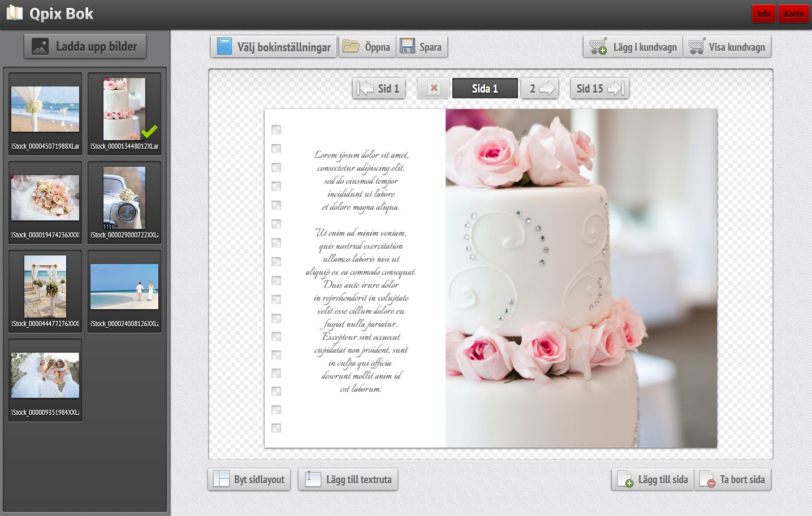812x516 pixels.
Task: Select the beach arch thumbnail iStock_000044477276
Action: tap(45, 290)
